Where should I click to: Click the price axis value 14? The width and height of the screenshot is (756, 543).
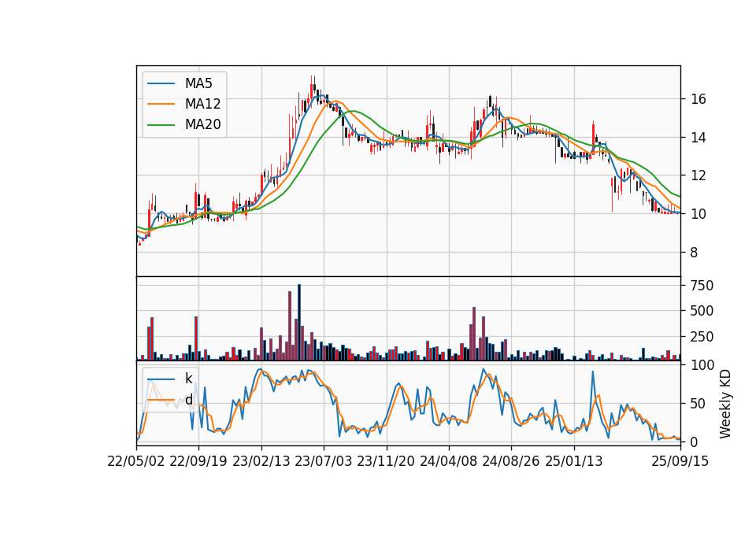[699, 138]
